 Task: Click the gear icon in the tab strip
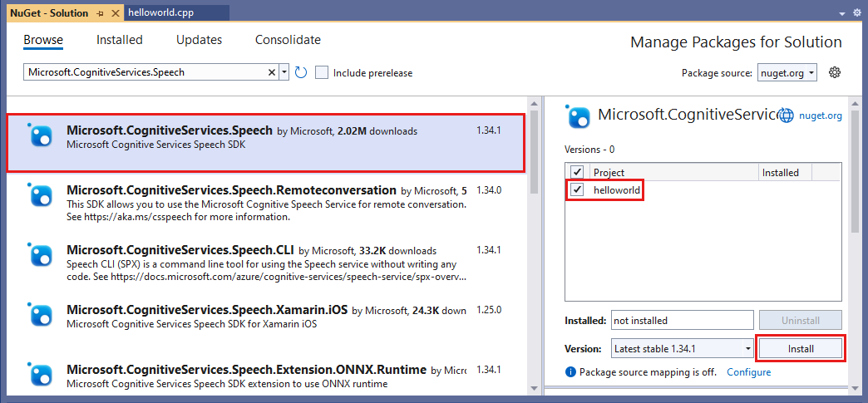tap(857, 13)
